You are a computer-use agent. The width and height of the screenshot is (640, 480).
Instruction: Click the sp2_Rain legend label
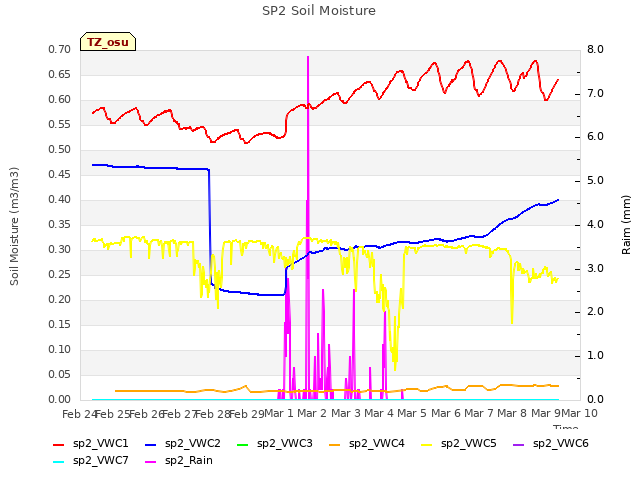(x=189, y=460)
